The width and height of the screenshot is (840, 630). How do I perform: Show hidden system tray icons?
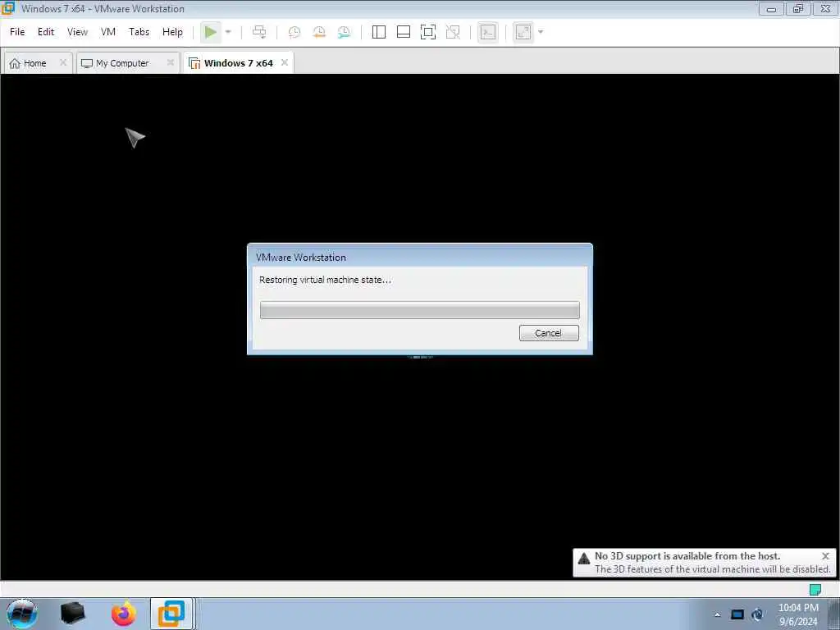point(717,614)
